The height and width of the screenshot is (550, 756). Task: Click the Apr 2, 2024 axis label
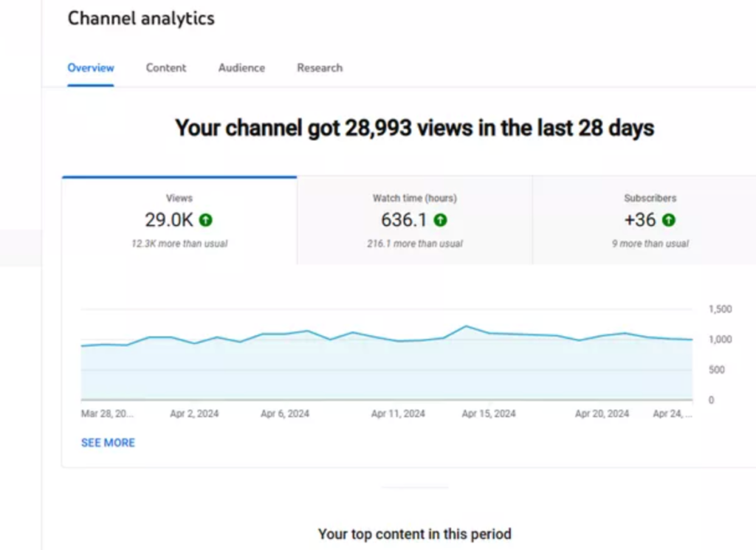pyautogui.click(x=194, y=414)
